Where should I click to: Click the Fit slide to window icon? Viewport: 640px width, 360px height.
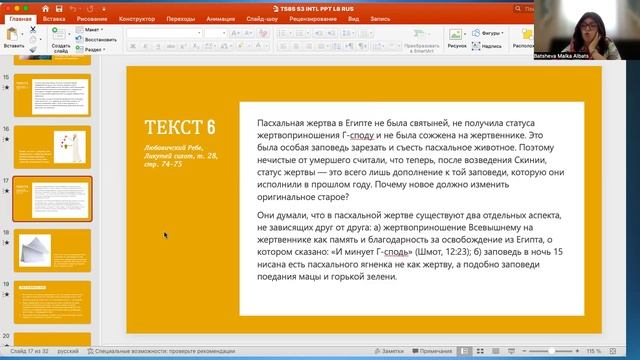tap(613, 351)
